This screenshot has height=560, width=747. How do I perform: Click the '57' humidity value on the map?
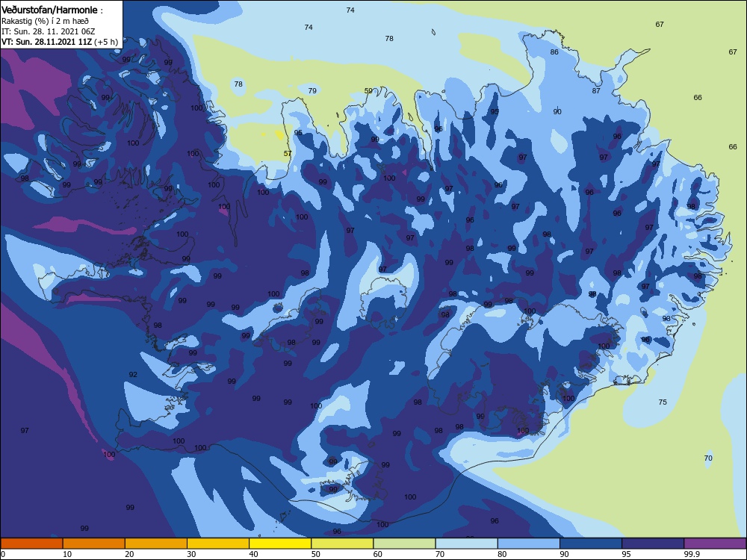[x=288, y=153]
